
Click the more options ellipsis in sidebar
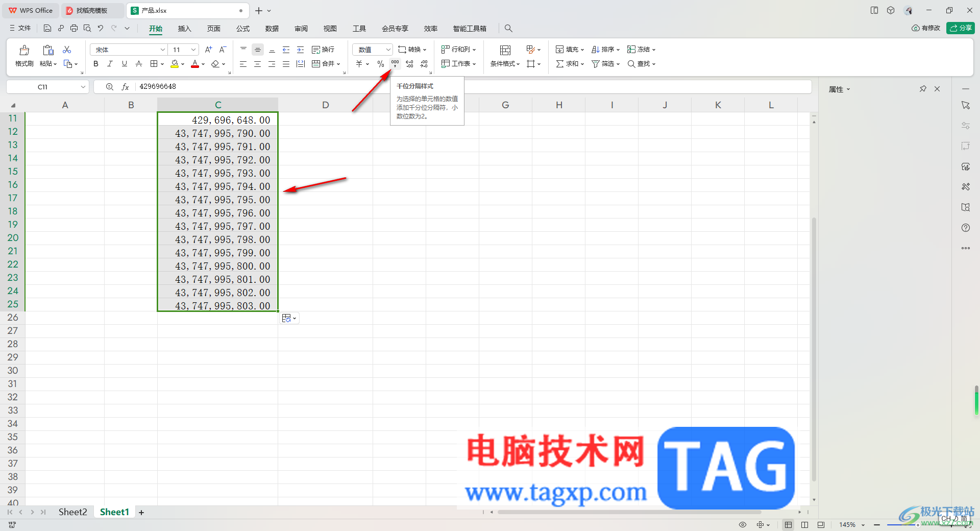(x=966, y=248)
